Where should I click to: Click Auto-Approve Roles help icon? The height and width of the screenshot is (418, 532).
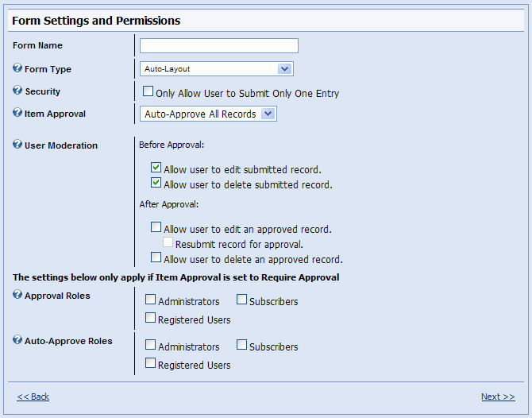pos(17,339)
